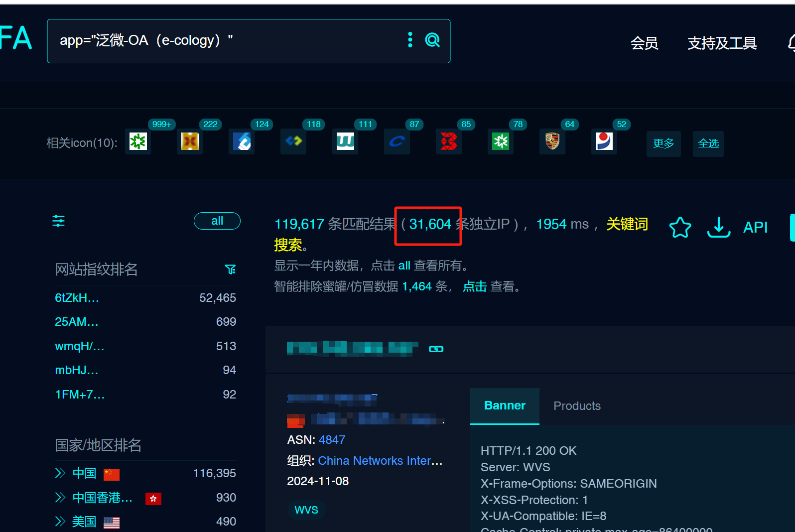
Task: Click the 国家/地区排名 heading
Action: click(98, 445)
